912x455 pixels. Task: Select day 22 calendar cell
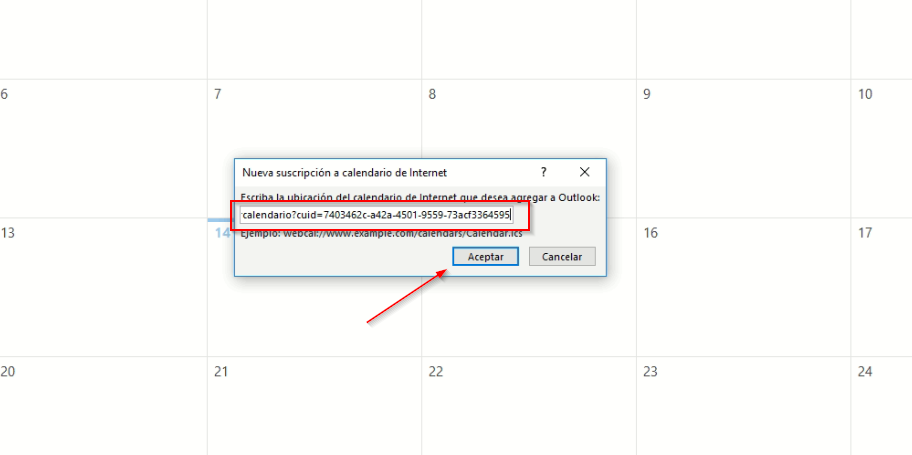(529, 406)
